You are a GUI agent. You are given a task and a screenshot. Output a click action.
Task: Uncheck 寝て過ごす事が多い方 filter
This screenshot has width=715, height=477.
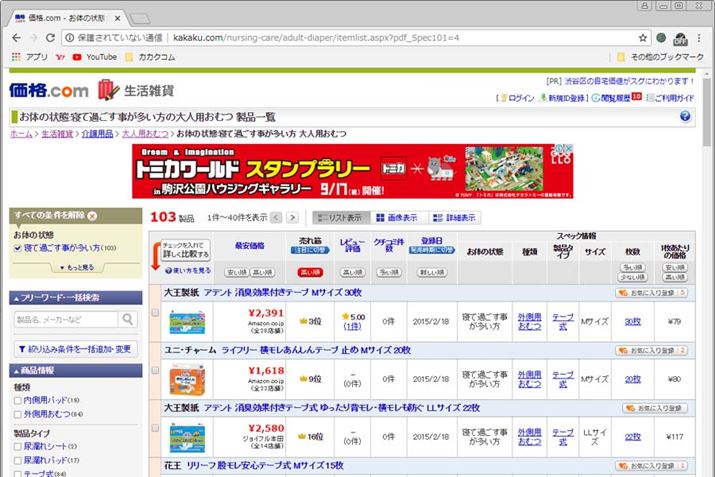click(17, 248)
